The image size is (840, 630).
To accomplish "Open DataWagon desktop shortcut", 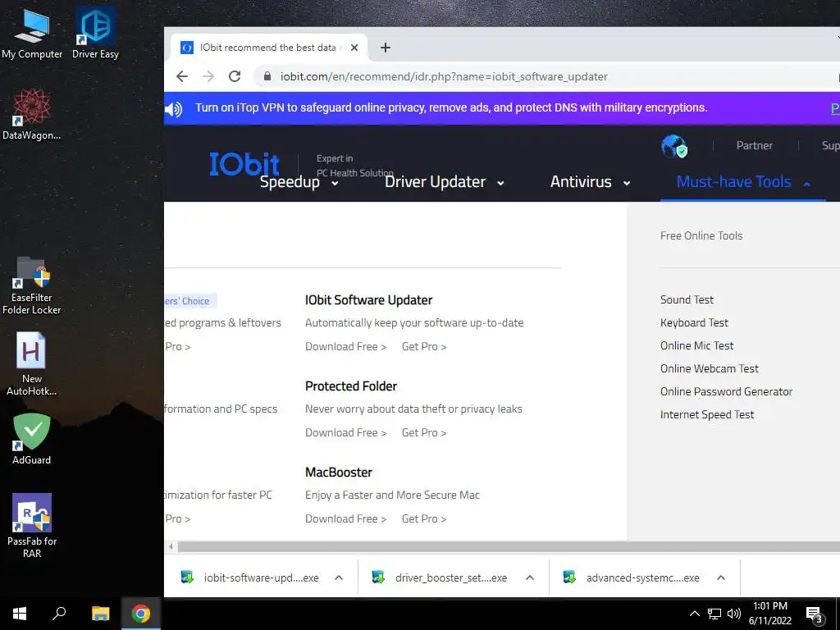I will (x=32, y=115).
